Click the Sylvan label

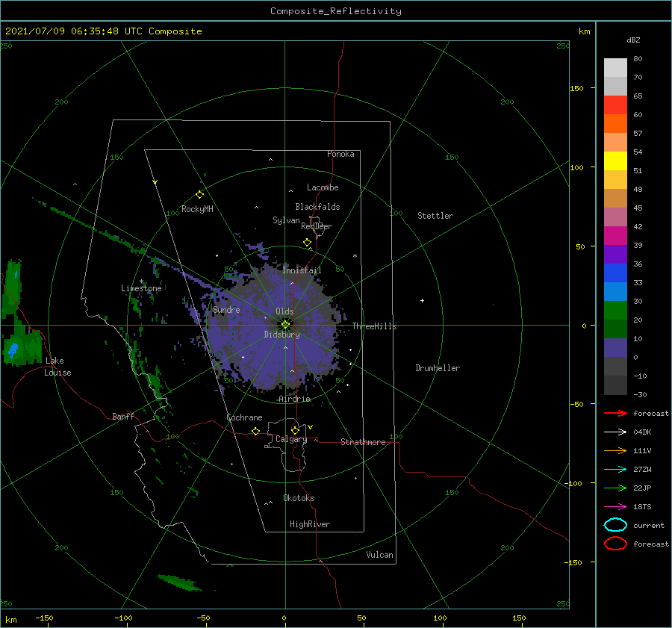(286, 220)
